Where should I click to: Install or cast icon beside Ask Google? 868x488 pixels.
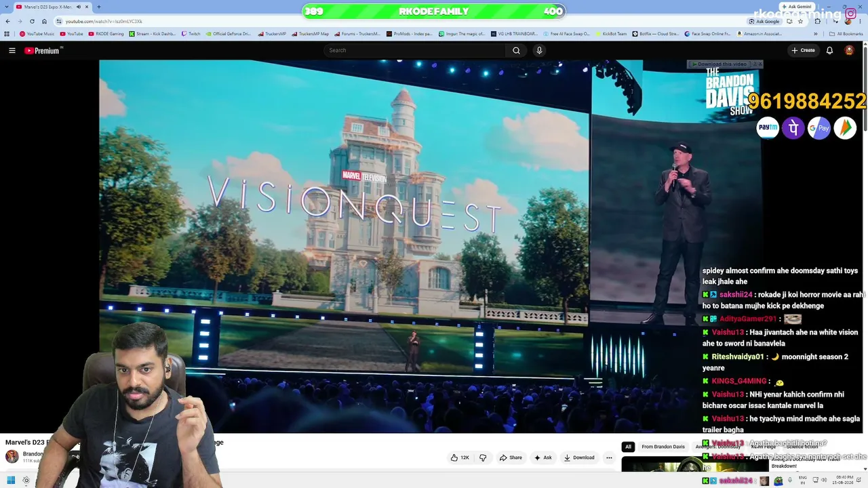[789, 21]
